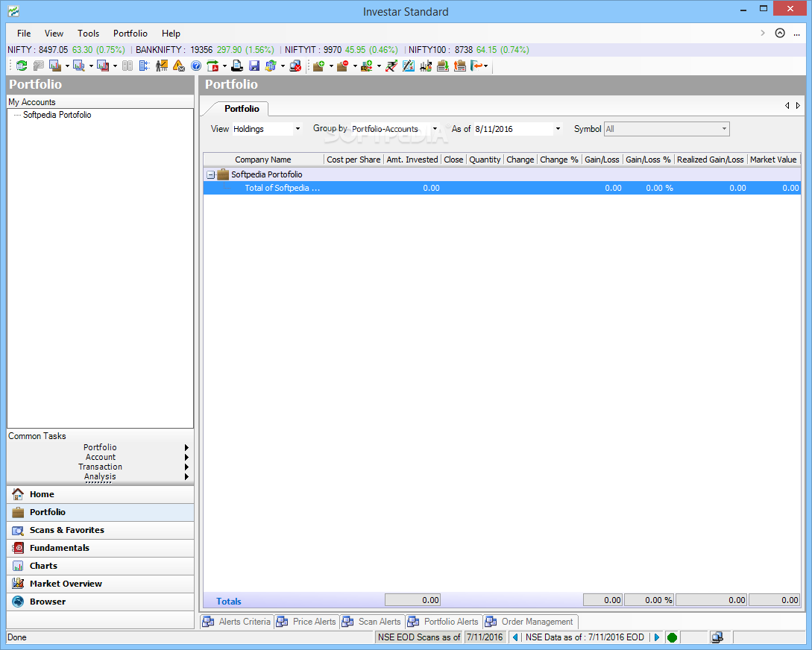This screenshot has height=650, width=812.
Task: Click the edit-chart pencil toolbar icon
Action: click(x=409, y=66)
